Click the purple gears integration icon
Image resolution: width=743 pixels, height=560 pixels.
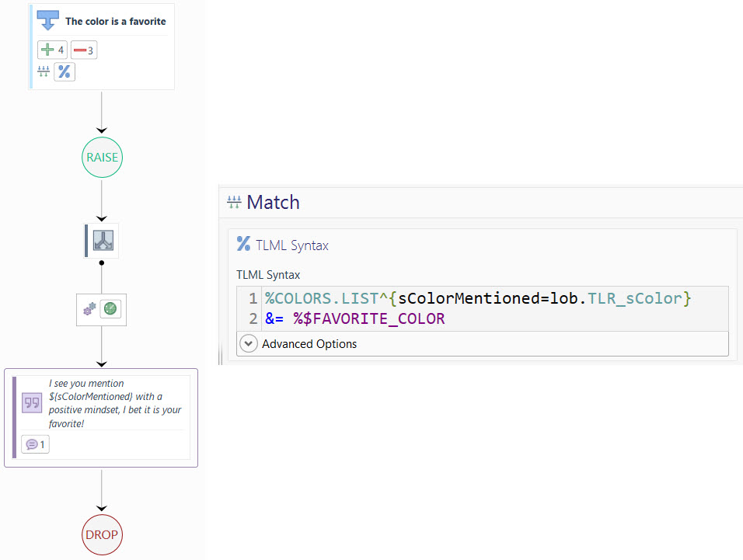pos(89,309)
